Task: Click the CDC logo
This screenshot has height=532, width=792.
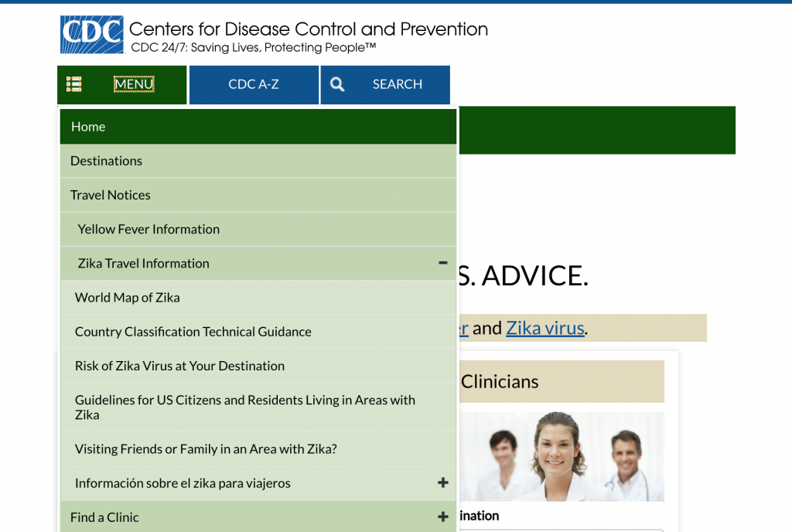Action: [91, 35]
